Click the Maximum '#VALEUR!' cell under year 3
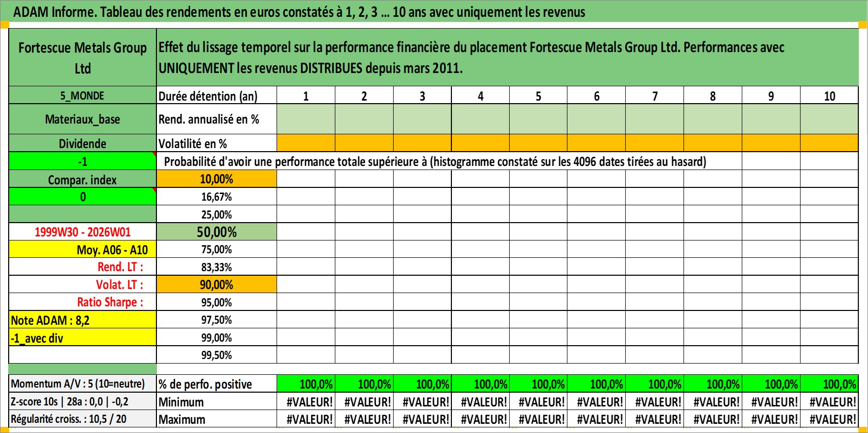 pos(422,419)
